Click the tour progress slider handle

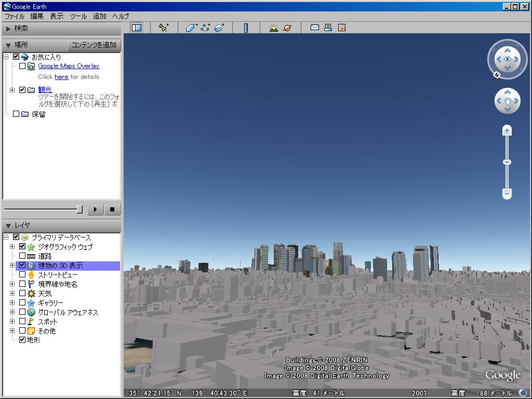click(79, 209)
